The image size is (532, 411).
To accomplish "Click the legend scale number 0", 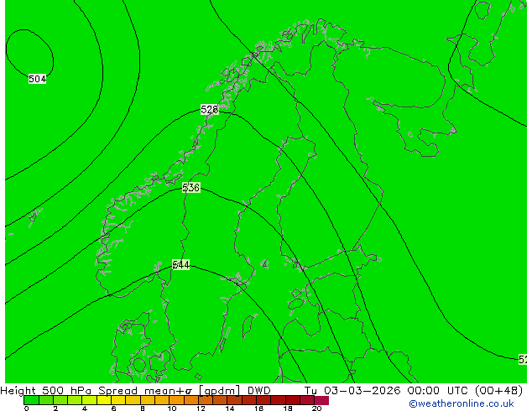I will pyautogui.click(x=27, y=408).
